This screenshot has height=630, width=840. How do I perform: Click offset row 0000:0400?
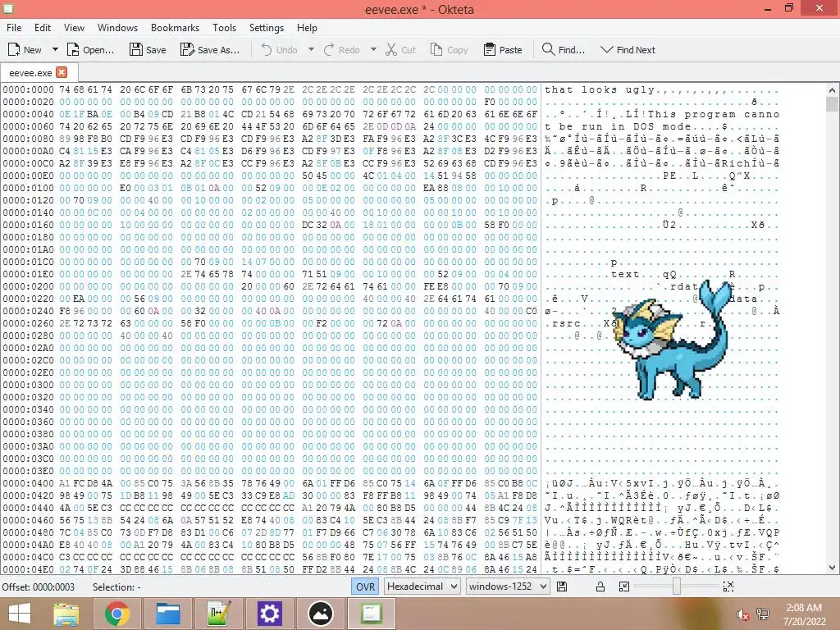point(29,483)
